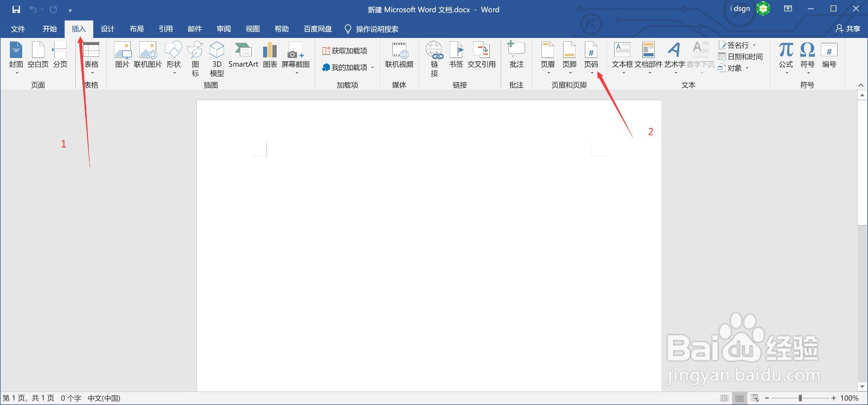Image resolution: width=868 pixels, height=405 pixels.
Task: Open the Table (表格) insert menu
Action: pyautogui.click(x=91, y=57)
